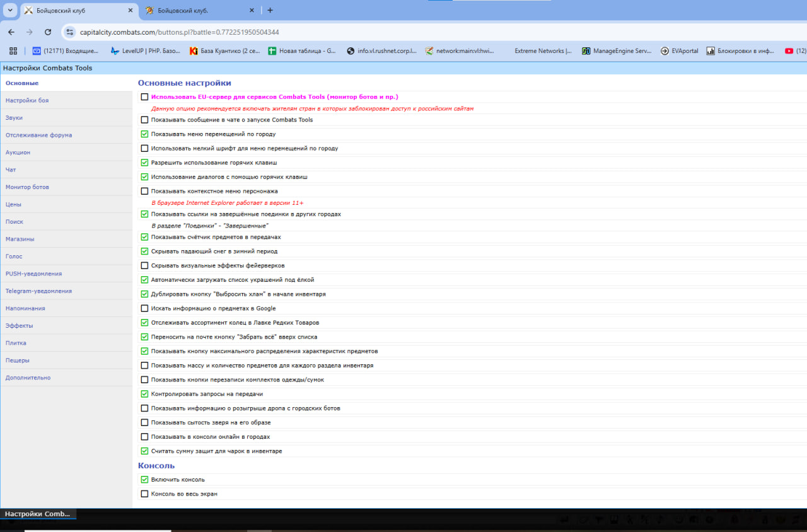The width and height of the screenshot is (807, 532).
Task: Toggle "Дублировать кнопку Выбросить хлам" checkbox
Action: click(145, 294)
